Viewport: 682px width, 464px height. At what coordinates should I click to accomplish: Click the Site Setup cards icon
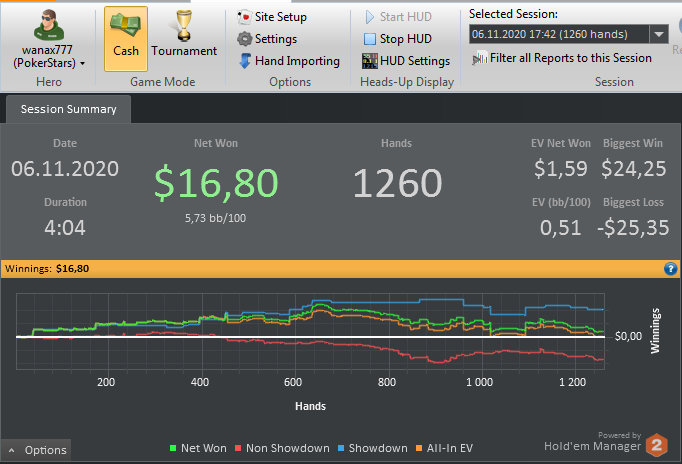pos(244,17)
